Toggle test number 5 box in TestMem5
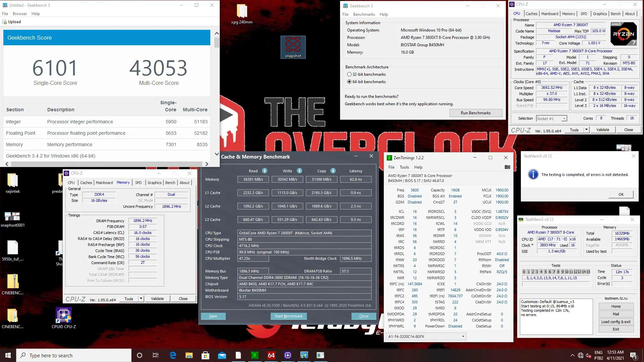 545,272
